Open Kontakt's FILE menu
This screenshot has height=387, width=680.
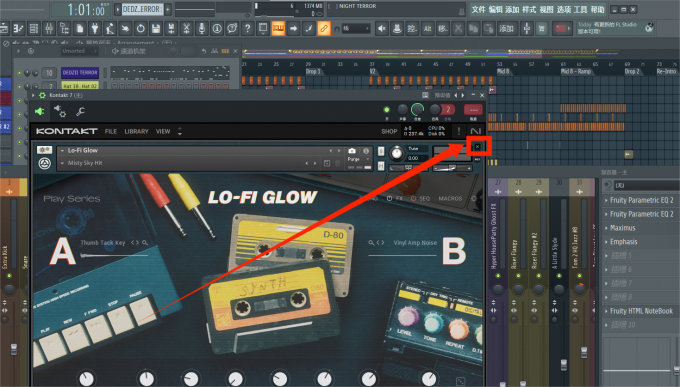(111, 131)
